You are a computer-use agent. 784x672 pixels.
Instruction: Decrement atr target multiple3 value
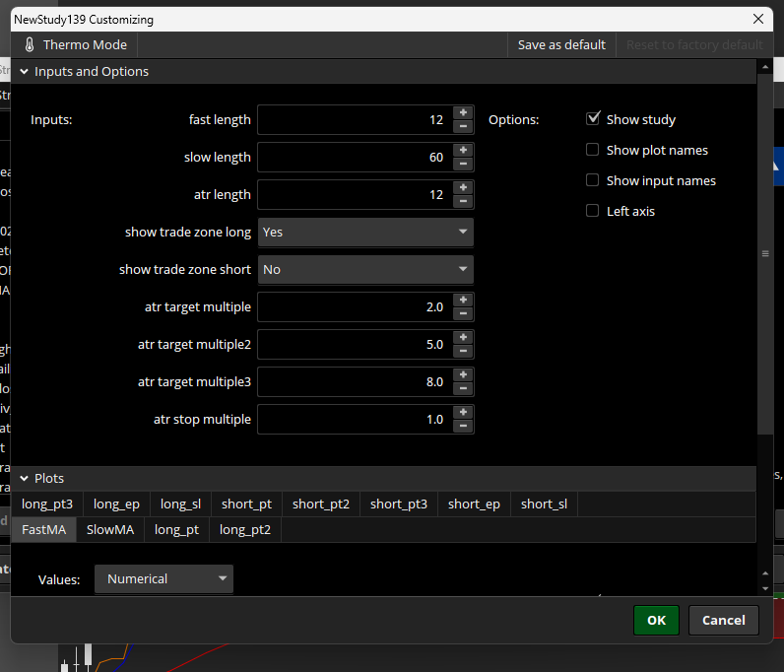[463, 389]
